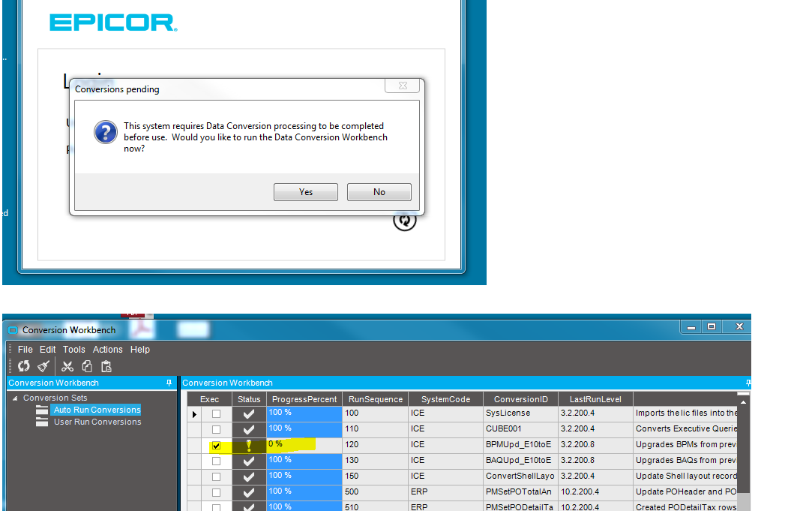Click the ERP SystemCode cell in row 500
This screenshot has width=812, height=511.
[446, 492]
